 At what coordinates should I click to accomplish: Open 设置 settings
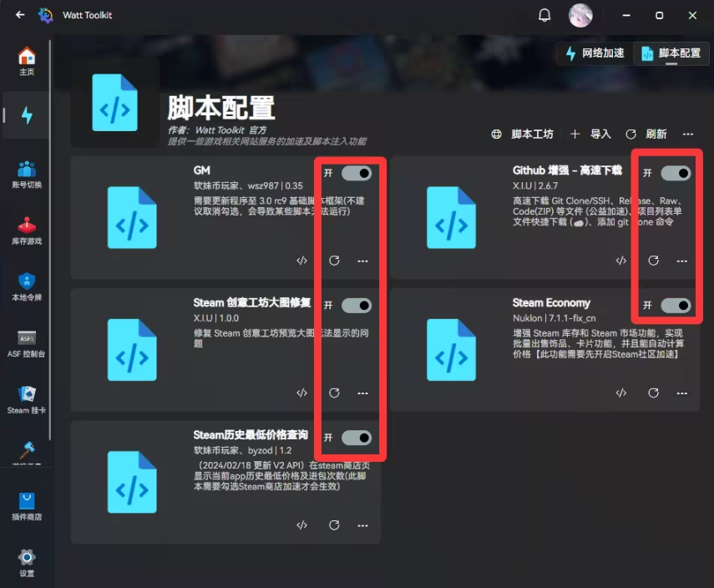point(27,563)
